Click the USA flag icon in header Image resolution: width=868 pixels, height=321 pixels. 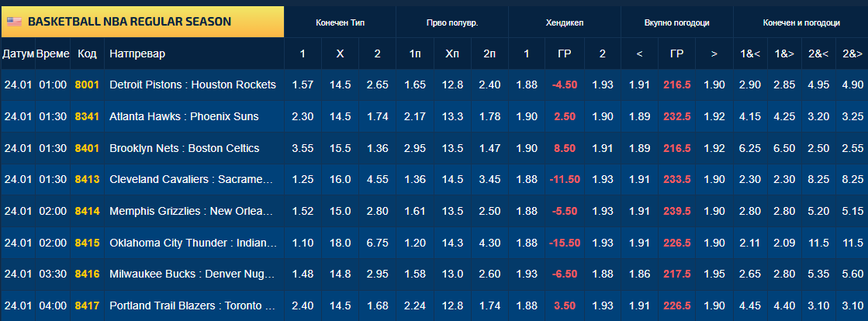(15, 22)
